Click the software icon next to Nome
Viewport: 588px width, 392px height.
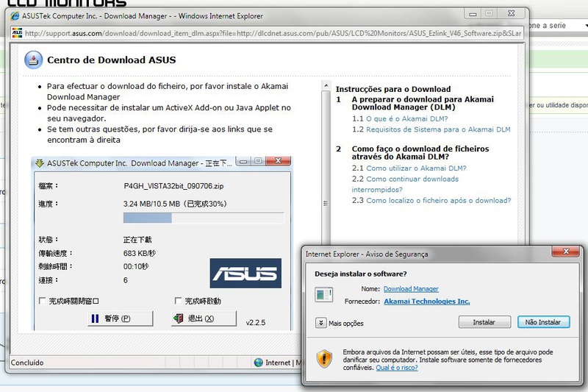click(323, 295)
